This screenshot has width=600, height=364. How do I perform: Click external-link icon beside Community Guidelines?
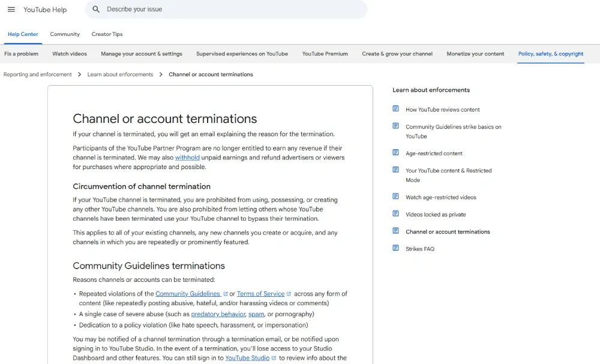point(226,294)
